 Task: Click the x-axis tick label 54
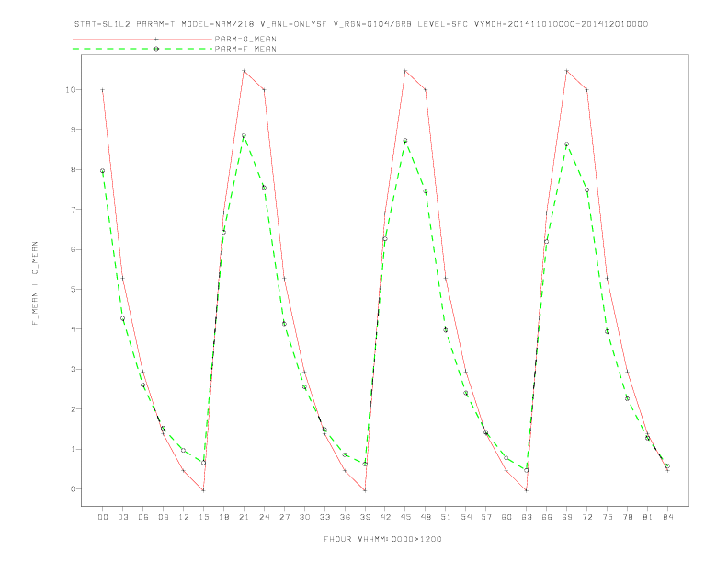(x=466, y=517)
